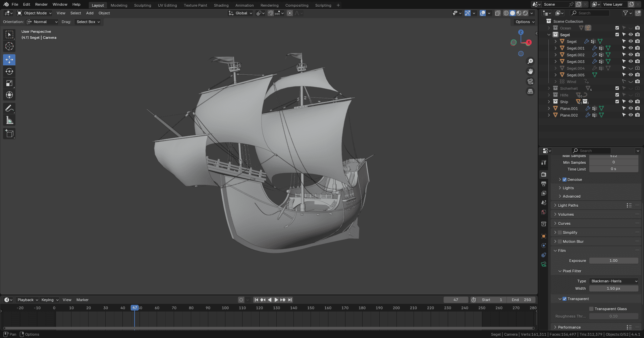Uncheck the Denoise checkbox

point(565,180)
